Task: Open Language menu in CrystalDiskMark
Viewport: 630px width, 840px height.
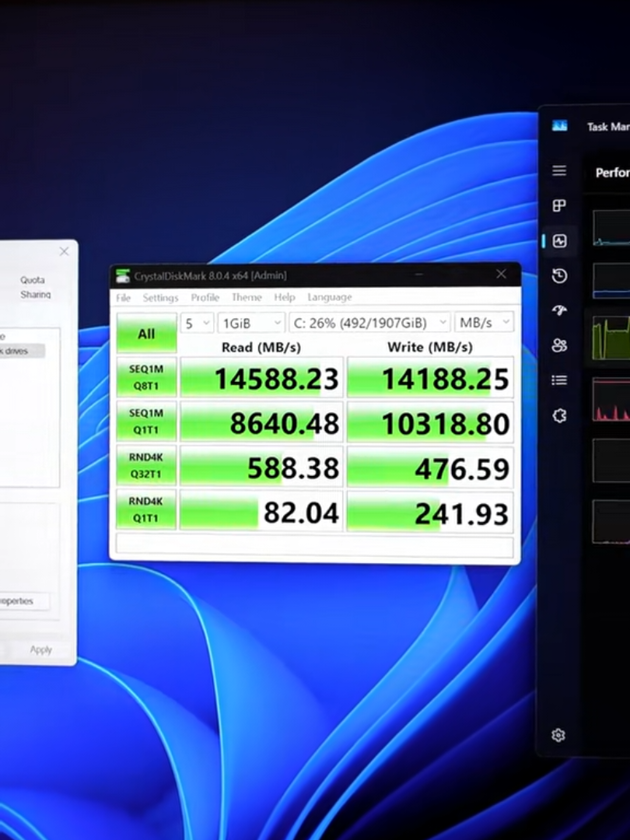Action: tap(330, 297)
